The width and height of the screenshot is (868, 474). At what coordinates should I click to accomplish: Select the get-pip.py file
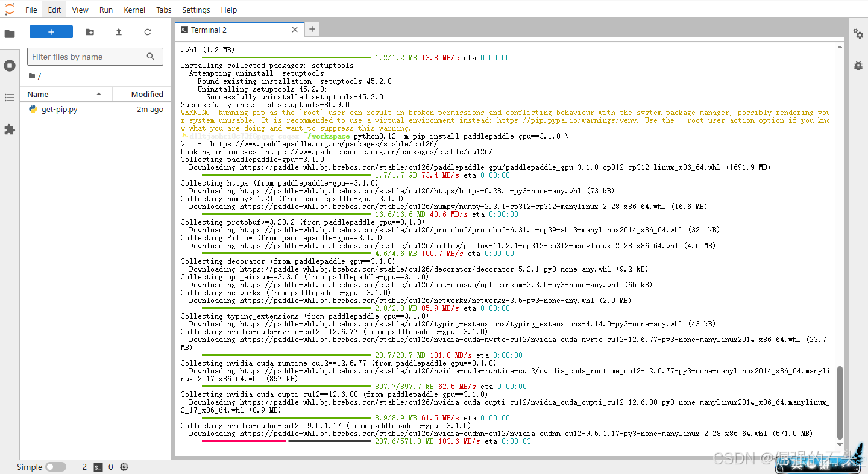pos(59,110)
